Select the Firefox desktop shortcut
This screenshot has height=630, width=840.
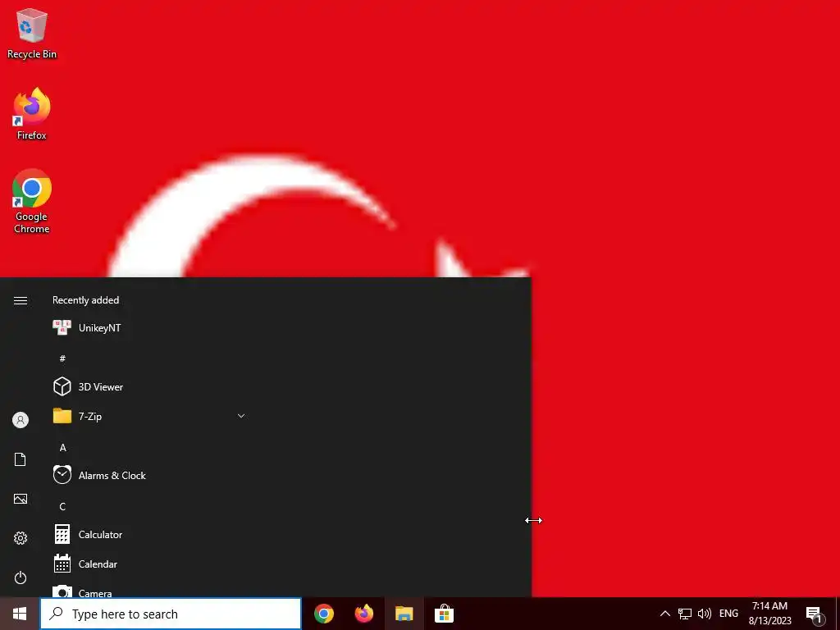click(x=32, y=114)
